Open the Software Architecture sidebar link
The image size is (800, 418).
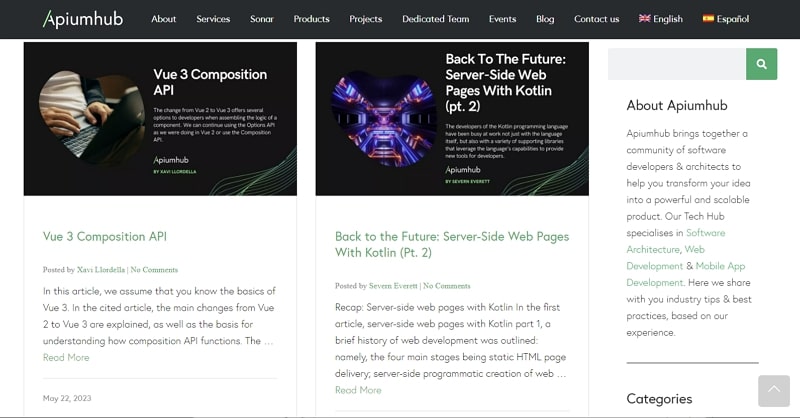pyautogui.click(x=676, y=241)
